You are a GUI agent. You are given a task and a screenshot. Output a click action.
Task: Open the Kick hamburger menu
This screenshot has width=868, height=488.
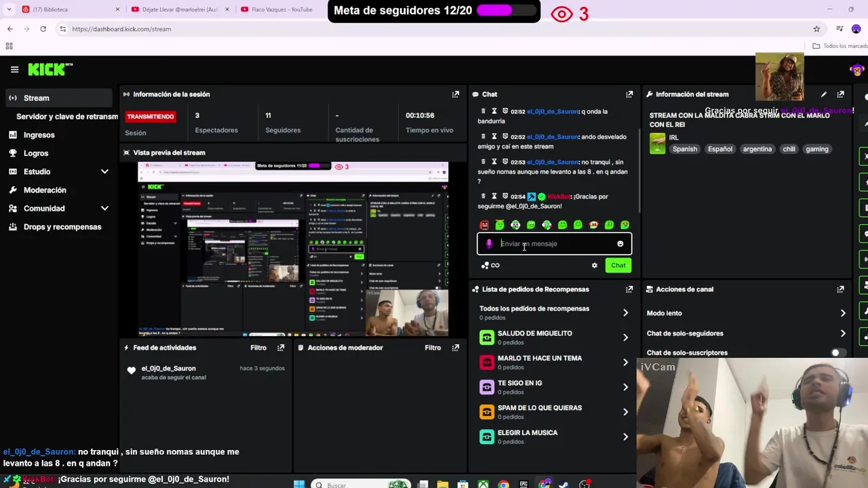14,69
